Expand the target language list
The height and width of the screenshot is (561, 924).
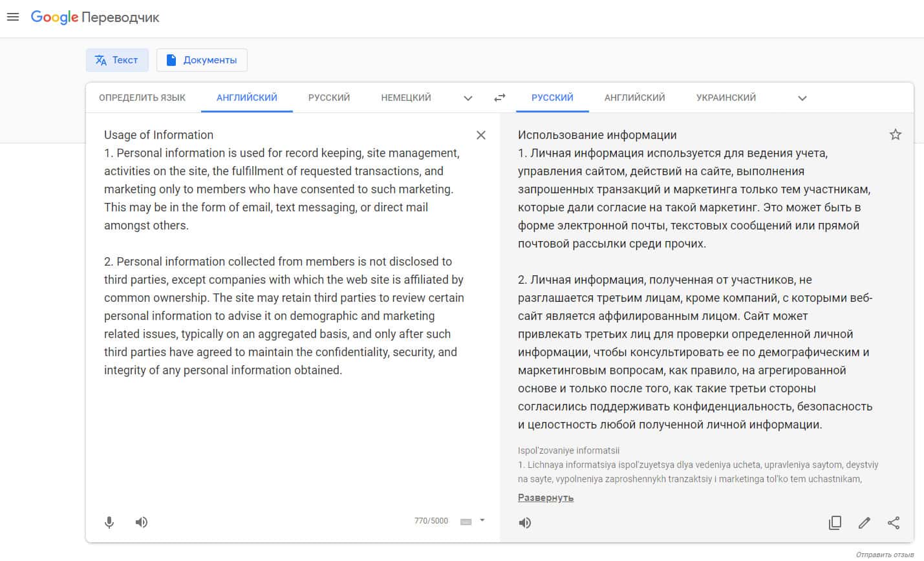pos(802,98)
